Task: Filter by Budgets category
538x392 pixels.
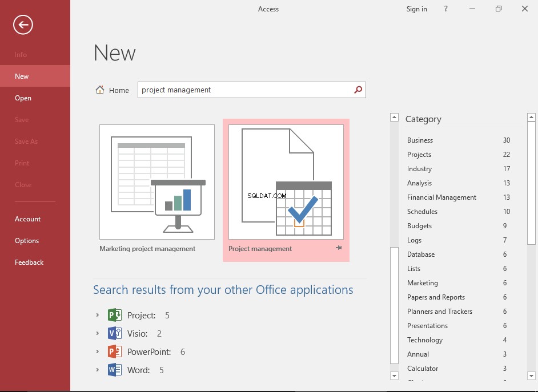Action: [459, 226]
